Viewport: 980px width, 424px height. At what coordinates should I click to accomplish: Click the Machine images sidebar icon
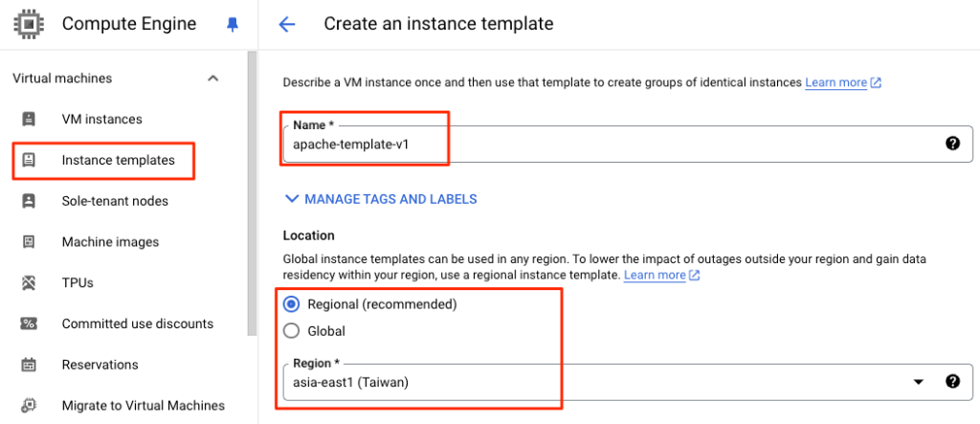click(29, 242)
